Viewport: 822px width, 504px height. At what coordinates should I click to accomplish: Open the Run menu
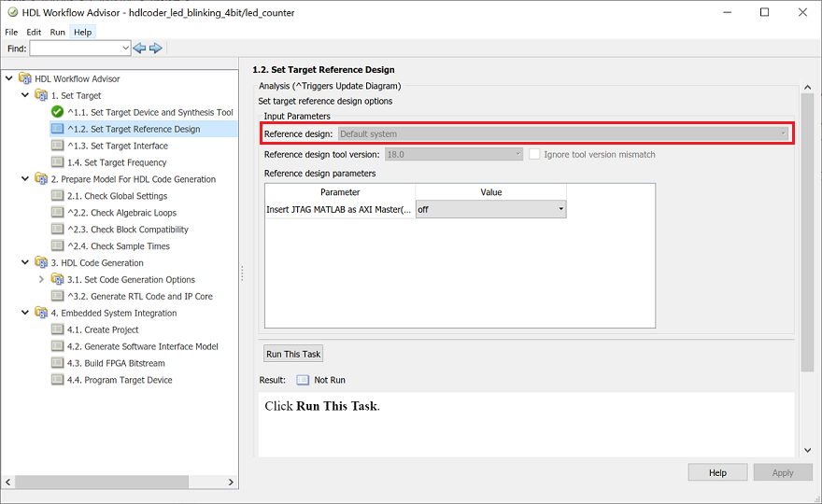click(x=58, y=32)
